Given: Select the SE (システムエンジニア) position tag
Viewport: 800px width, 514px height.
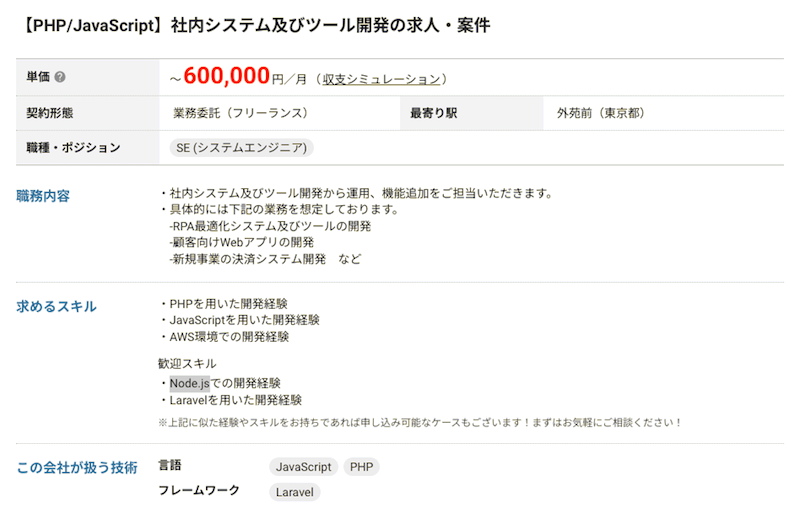Looking at the screenshot, I should (241, 148).
